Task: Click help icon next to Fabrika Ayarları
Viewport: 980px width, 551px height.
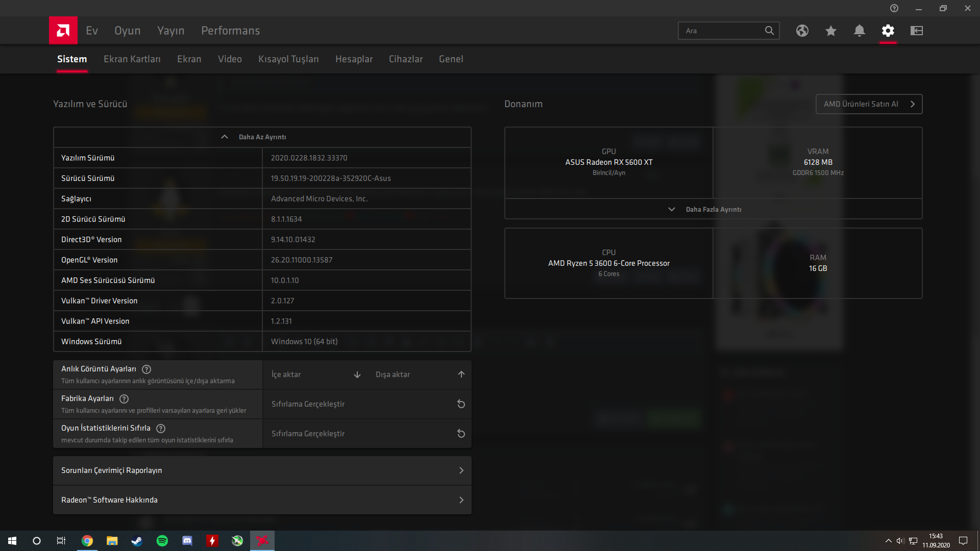Action: pos(124,399)
